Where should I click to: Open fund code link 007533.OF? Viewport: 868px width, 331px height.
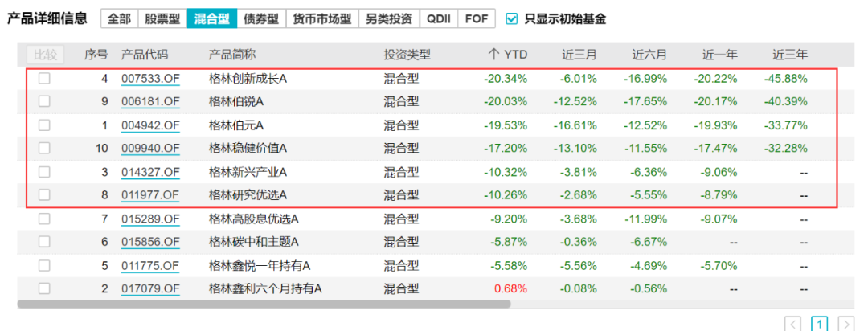[x=150, y=79]
